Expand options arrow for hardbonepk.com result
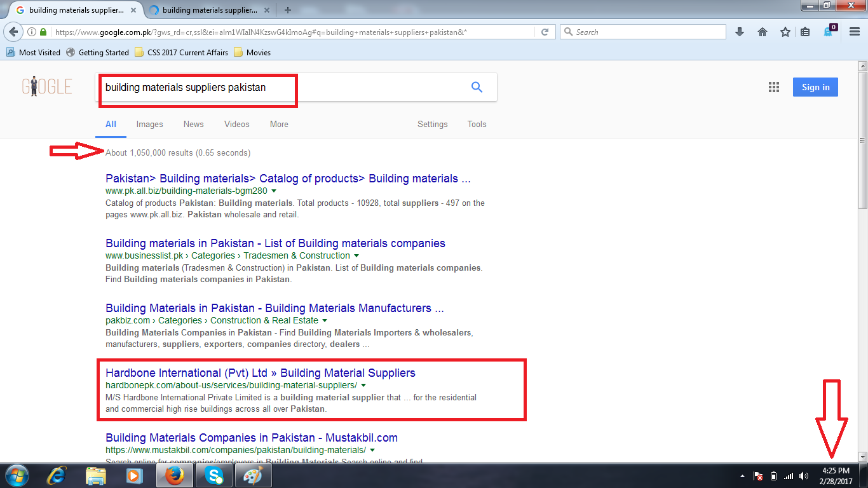Screen dimensions: 868x488 363,385
